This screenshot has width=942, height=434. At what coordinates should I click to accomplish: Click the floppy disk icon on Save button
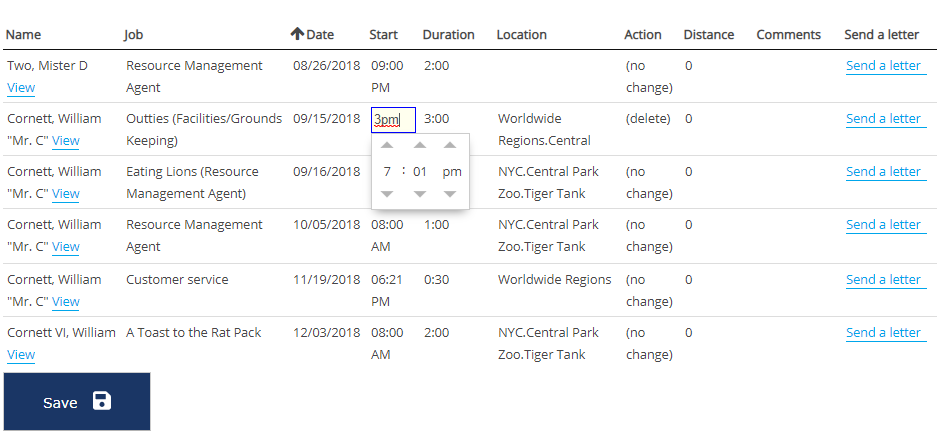click(x=102, y=401)
